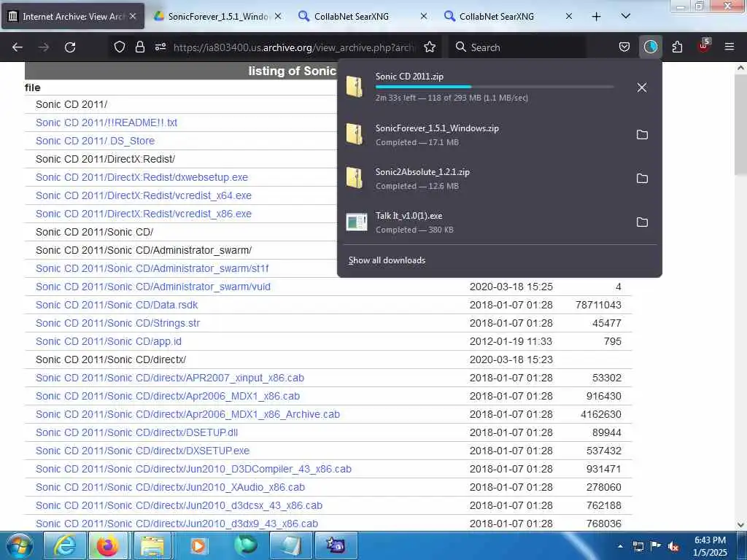Focus the Search box in toolbar
The height and width of the screenshot is (560, 747).
[517, 47]
